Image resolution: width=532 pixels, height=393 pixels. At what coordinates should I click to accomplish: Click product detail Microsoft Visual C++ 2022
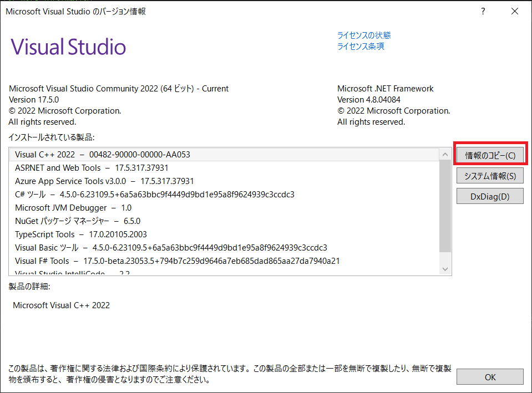click(x=62, y=305)
